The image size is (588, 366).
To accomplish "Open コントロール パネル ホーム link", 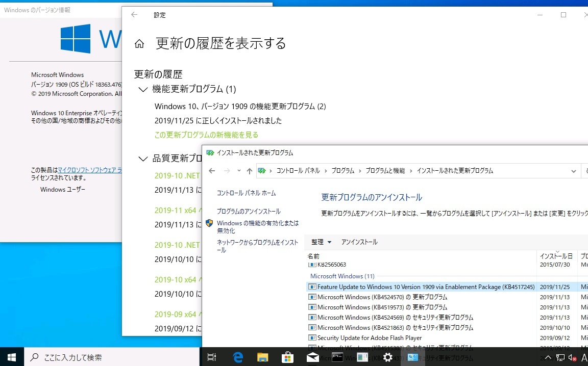I will click(x=247, y=193).
